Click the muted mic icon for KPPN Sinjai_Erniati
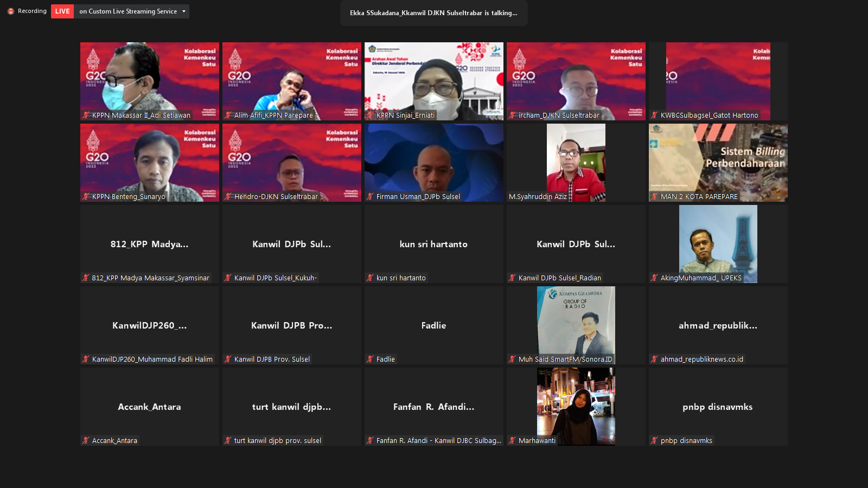Viewport: 868px width, 488px height. 370,115
